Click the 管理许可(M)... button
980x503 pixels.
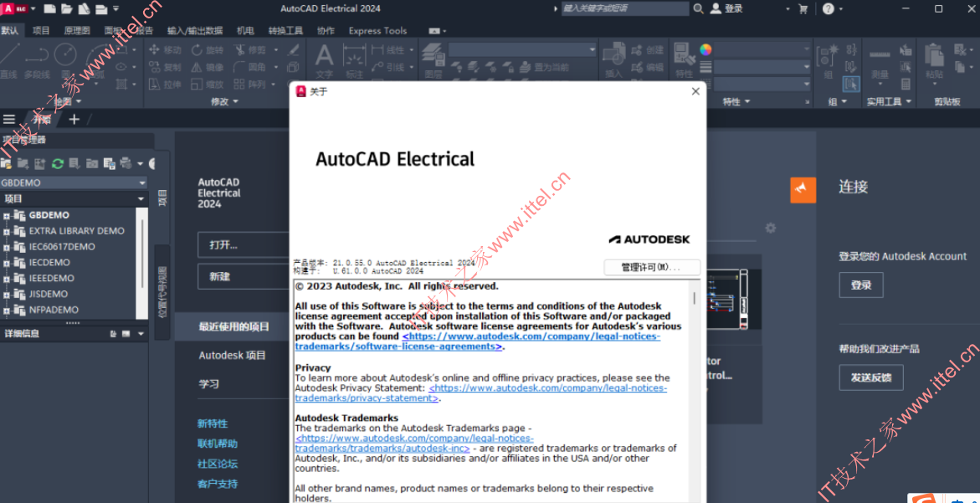[x=652, y=267]
